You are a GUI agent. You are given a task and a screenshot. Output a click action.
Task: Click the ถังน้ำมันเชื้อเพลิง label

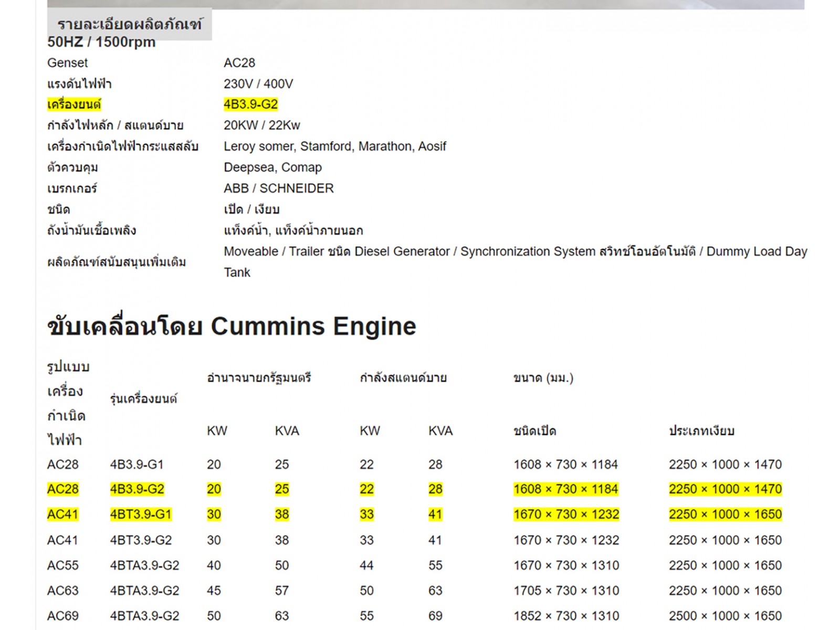(91, 230)
